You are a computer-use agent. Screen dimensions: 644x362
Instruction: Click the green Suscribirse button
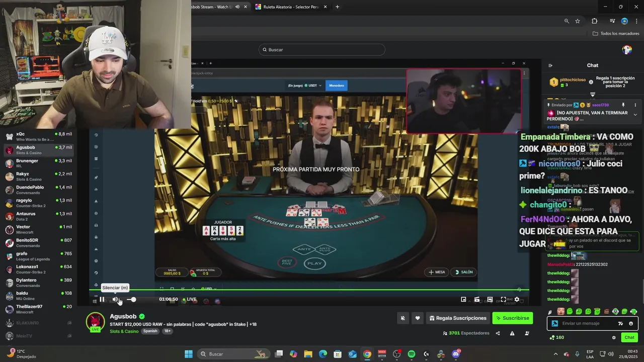(x=512, y=318)
